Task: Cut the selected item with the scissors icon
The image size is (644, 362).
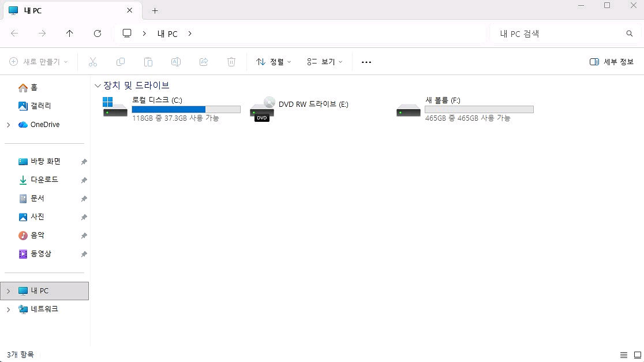Action: pos(93,62)
